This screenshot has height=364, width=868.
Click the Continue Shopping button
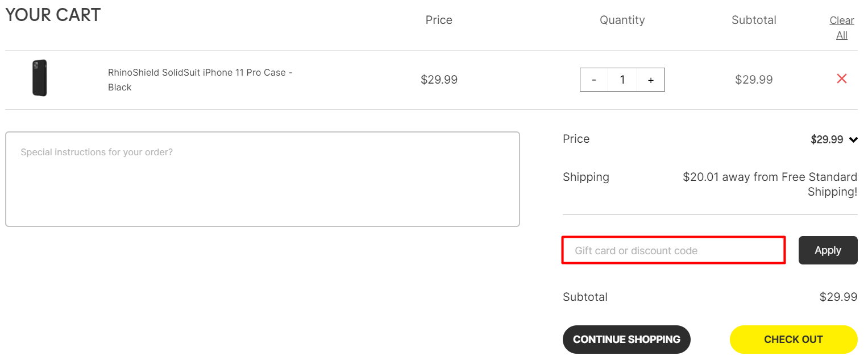626,340
